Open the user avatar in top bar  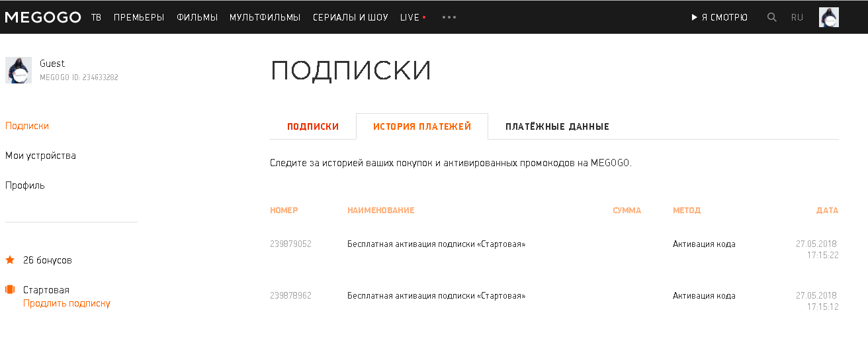click(829, 17)
